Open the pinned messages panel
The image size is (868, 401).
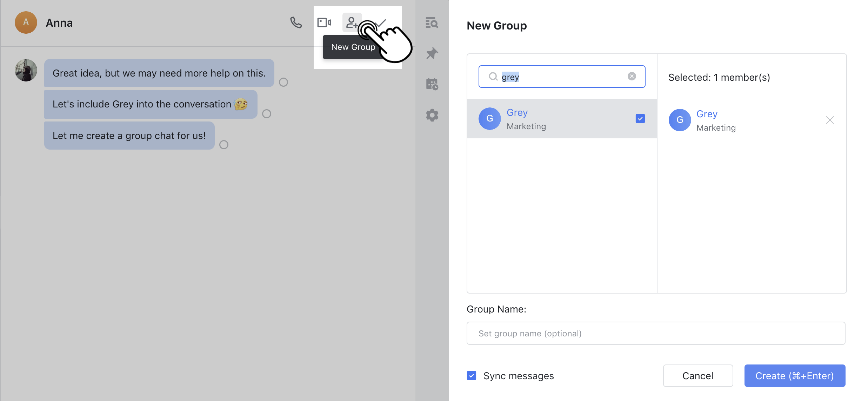pyautogui.click(x=433, y=53)
